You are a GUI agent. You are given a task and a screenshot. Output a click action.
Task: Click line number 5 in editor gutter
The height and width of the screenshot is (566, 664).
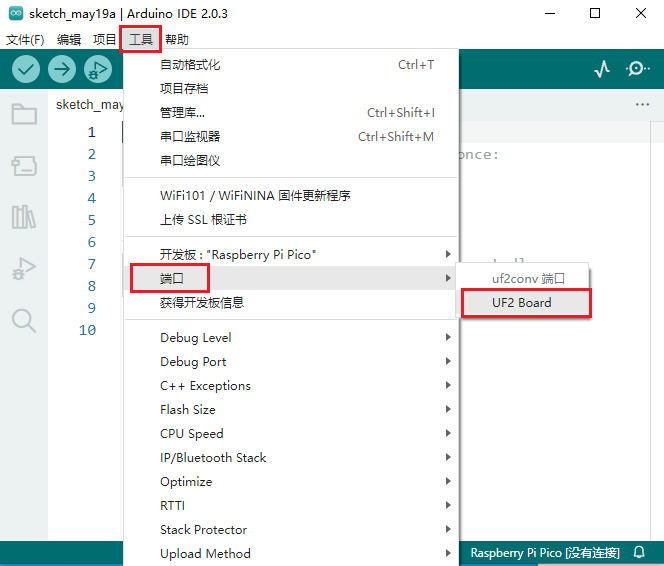click(91, 220)
